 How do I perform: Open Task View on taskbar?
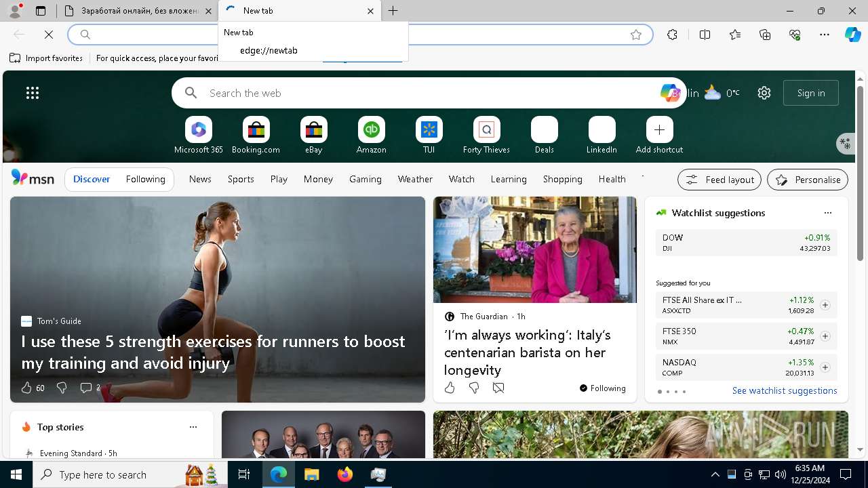point(244,474)
